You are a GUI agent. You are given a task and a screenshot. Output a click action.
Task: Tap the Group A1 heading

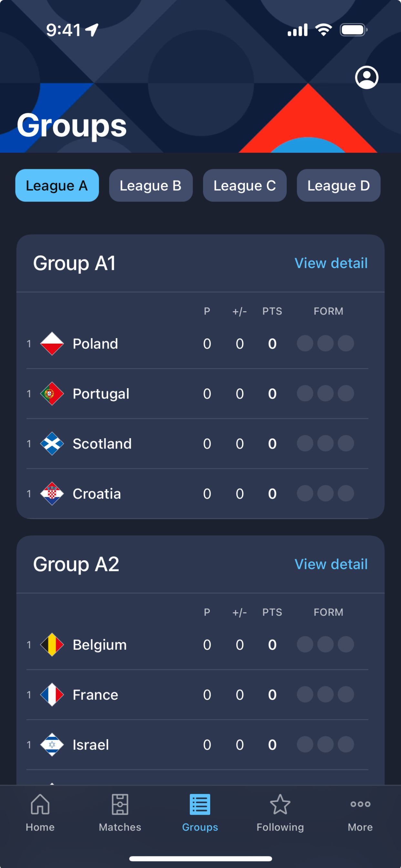tap(74, 263)
